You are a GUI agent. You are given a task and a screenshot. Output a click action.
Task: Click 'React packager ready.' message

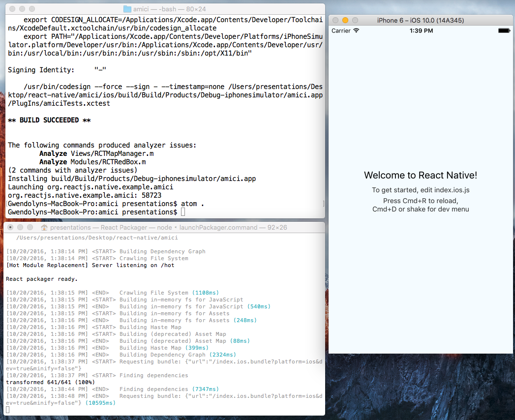pyautogui.click(x=42, y=279)
